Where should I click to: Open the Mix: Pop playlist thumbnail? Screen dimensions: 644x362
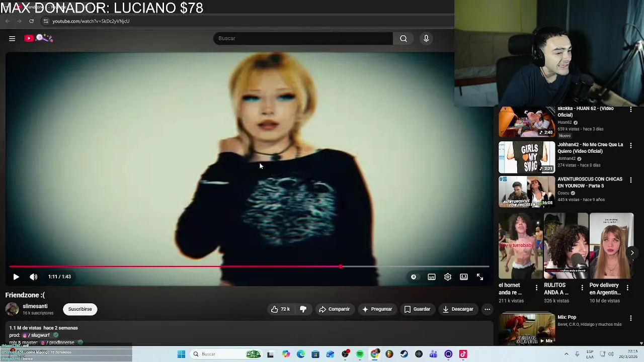pos(527,328)
